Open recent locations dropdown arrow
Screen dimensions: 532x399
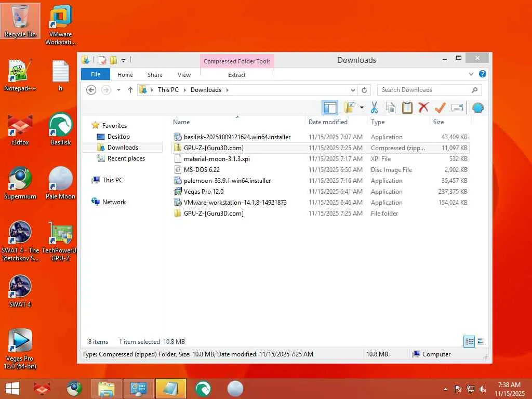(118, 90)
